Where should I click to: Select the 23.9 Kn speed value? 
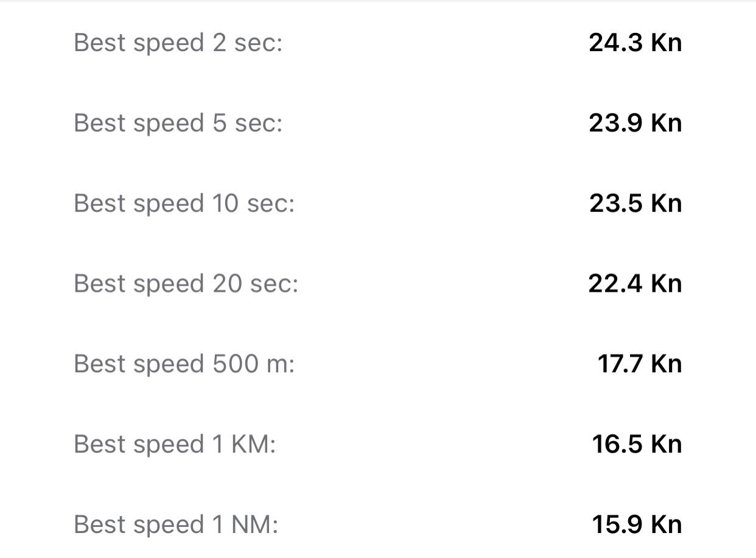click(x=635, y=123)
